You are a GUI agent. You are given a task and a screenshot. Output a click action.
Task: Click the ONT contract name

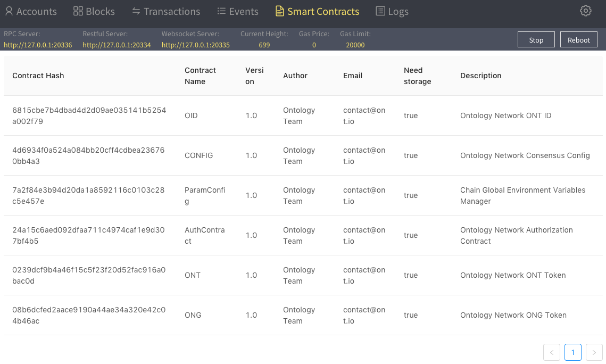tap(193, 275)
